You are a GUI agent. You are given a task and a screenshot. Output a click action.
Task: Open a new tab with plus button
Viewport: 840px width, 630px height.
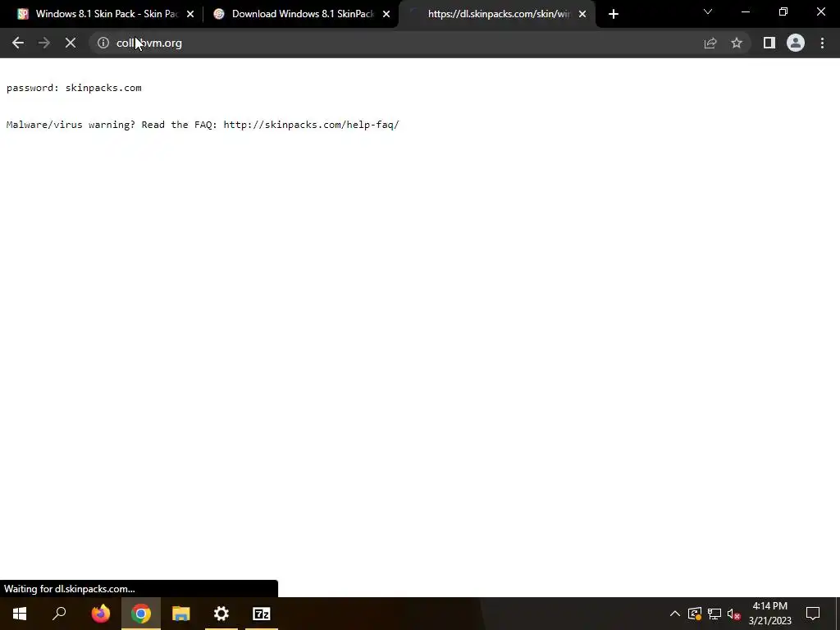point(614,15)
